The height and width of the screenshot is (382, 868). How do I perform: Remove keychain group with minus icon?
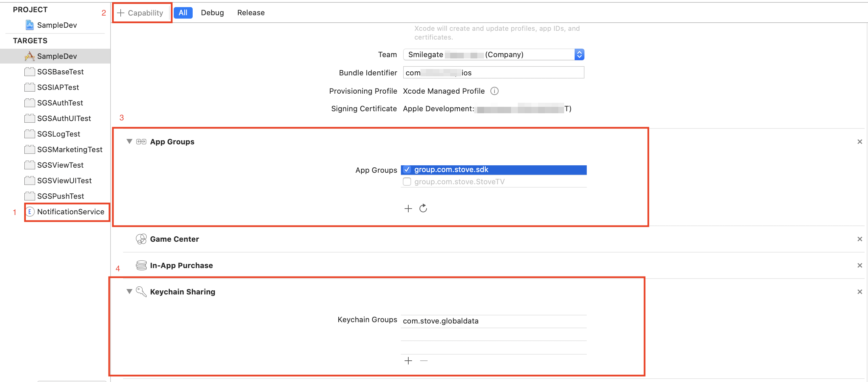tap(424, 361)
